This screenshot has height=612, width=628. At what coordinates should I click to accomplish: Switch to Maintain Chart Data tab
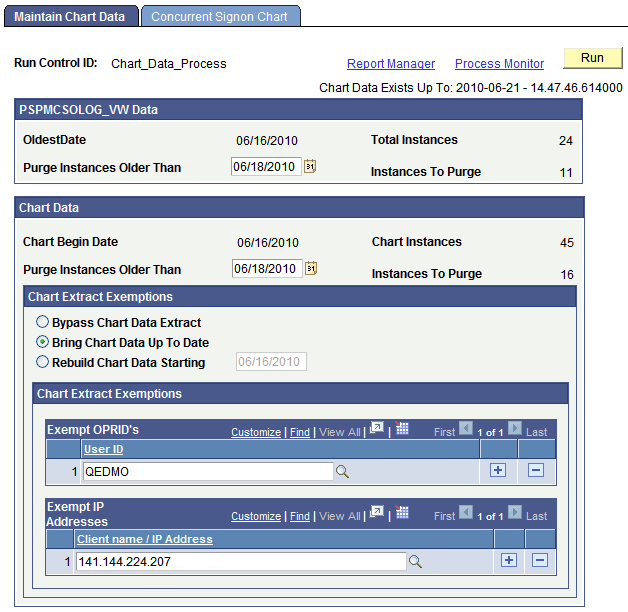coord(71,16)
